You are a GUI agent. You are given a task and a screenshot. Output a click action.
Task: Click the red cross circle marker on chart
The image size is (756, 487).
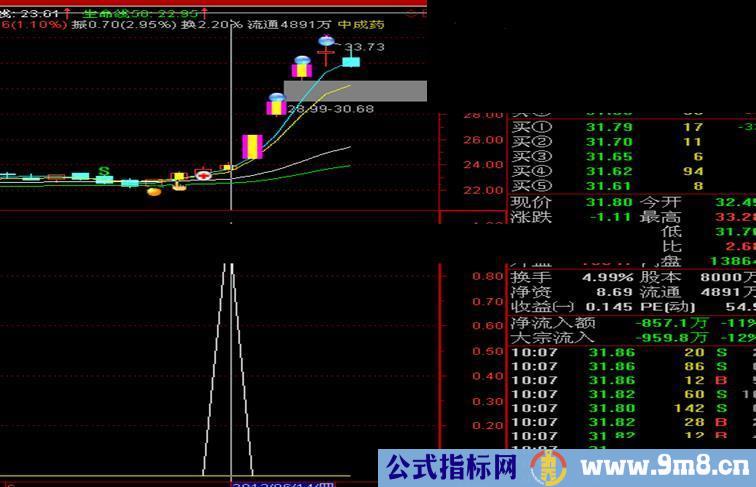[203, 175]
